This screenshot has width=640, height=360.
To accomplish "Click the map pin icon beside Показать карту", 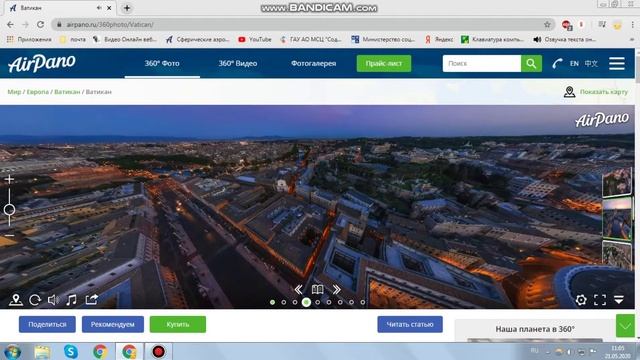I will tap(569, 92).
